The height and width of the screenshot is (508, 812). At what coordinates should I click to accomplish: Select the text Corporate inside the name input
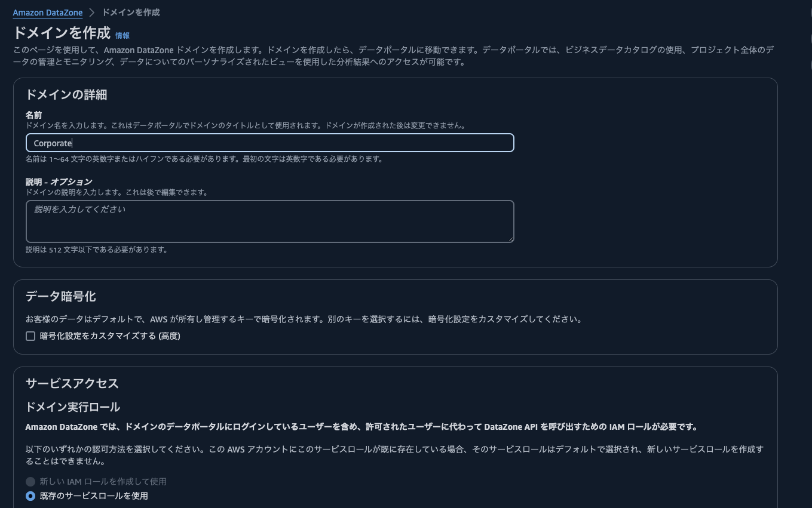tap(53, 143)
